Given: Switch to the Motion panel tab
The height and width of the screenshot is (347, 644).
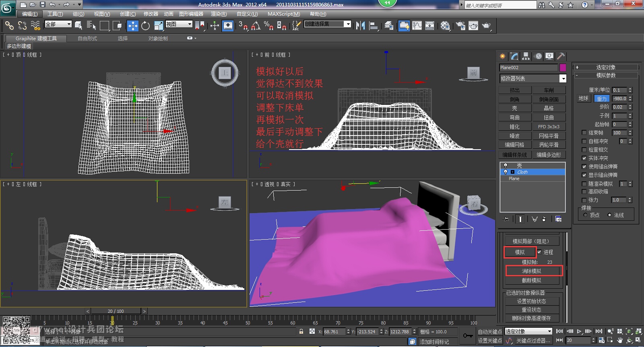Looking at the screenshot, I should coord(538,56).
